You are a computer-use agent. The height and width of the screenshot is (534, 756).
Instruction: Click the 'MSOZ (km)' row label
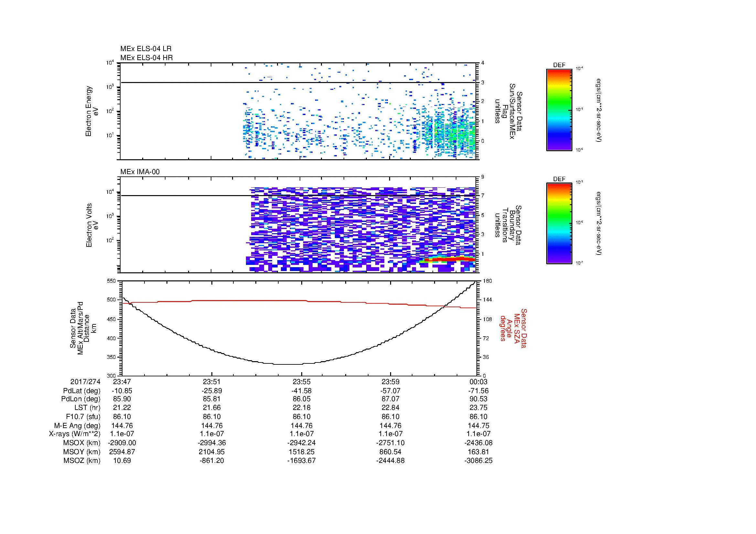point(82,461)
